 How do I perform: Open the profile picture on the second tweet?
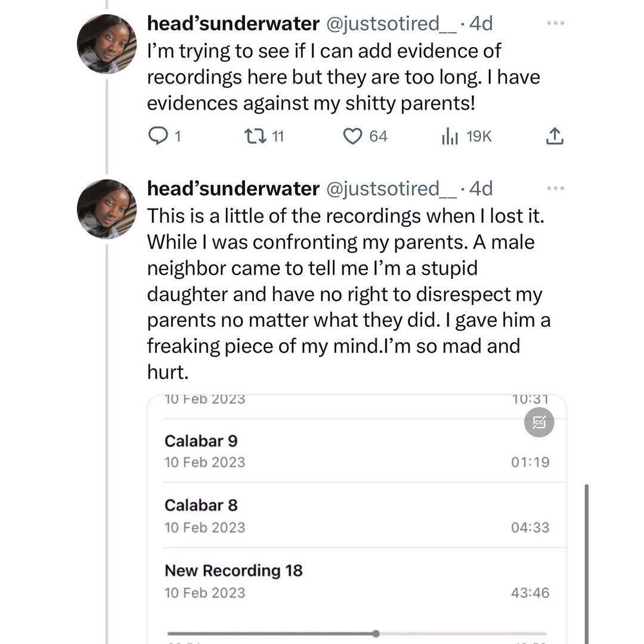[107, 209]
